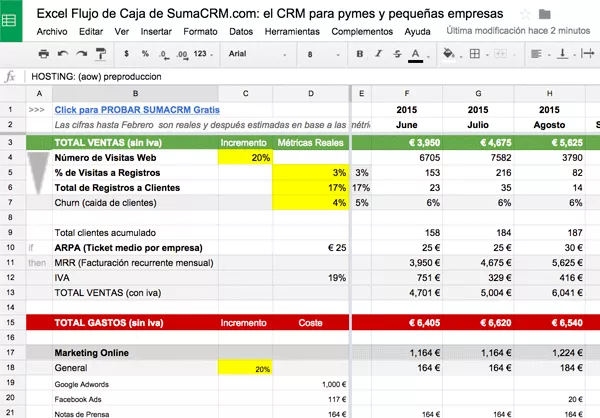Expand horizontal align dropdown arrow
The width and height of the screenshot is (600, 418).
pos(549,56)
